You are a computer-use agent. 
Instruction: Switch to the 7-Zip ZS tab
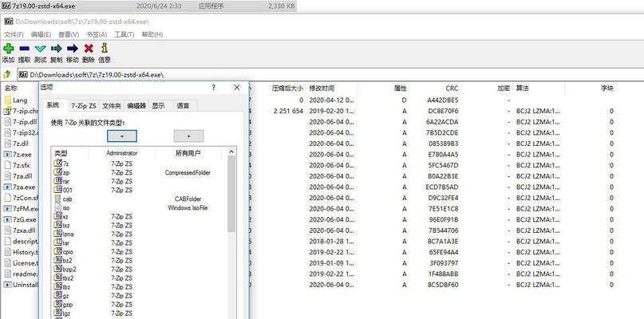(83, 105)
